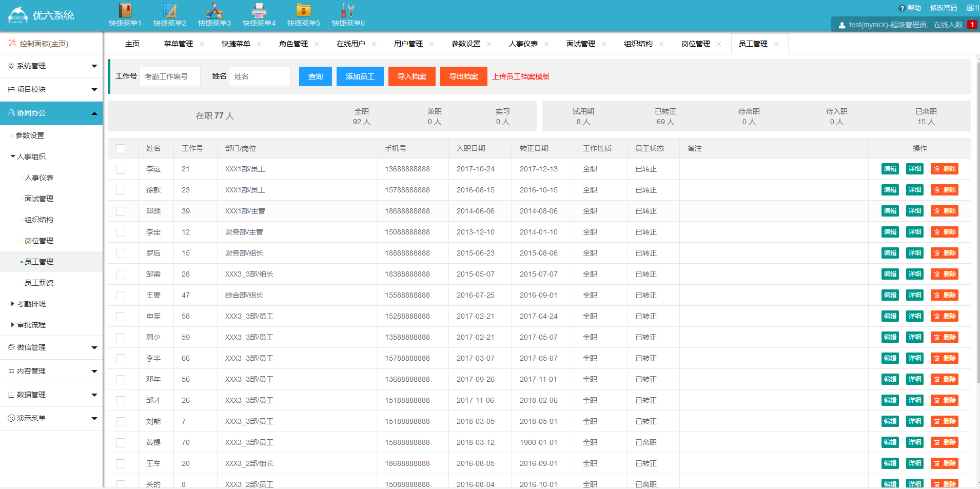Expand 微信管理 dropdown arrow
Screen dimensions: 980x489
[94, 347]
